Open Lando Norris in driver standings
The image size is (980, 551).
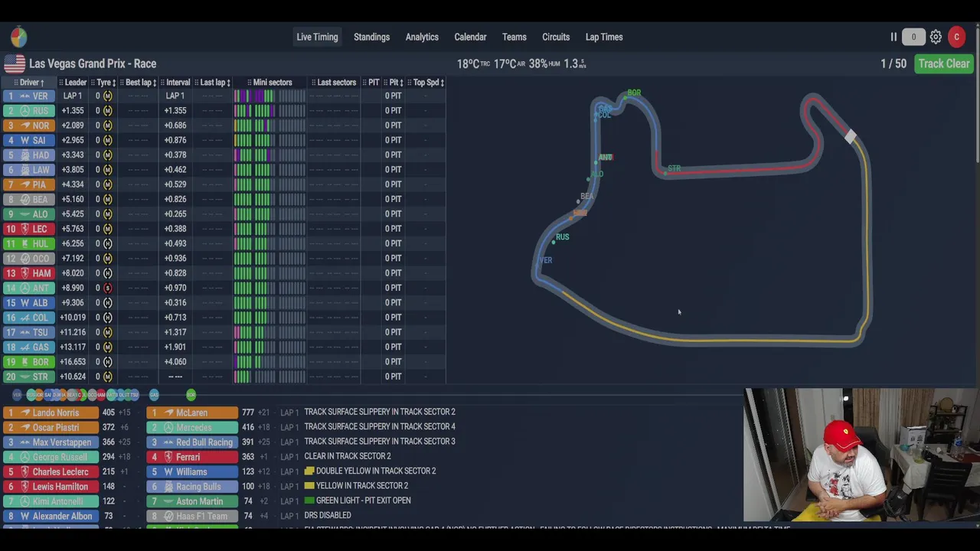click(x=51, y=412)
